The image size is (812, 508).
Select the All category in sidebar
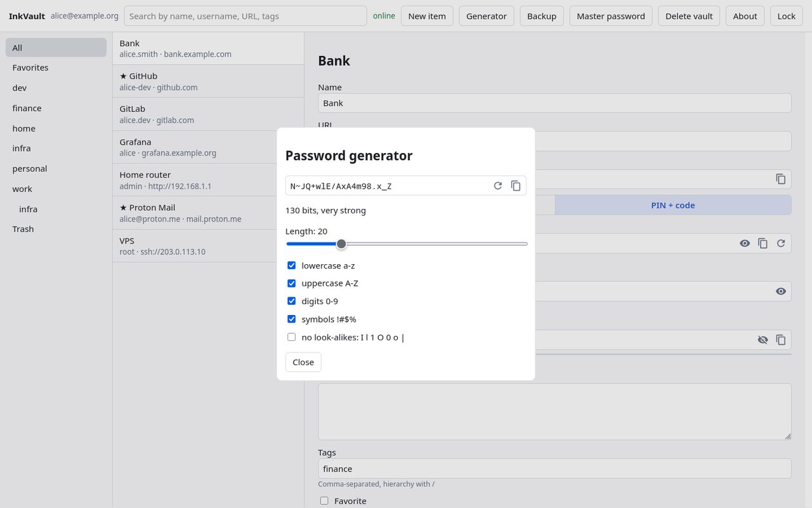pos(56,48)
